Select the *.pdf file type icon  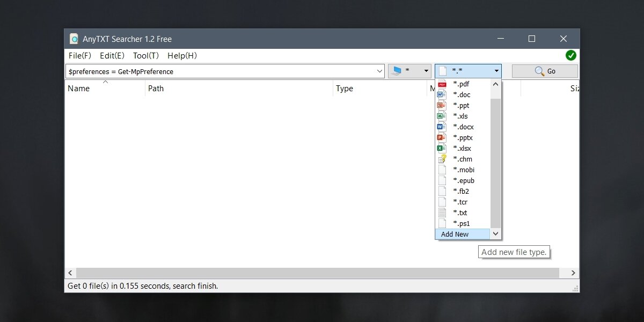pos(442,84)
